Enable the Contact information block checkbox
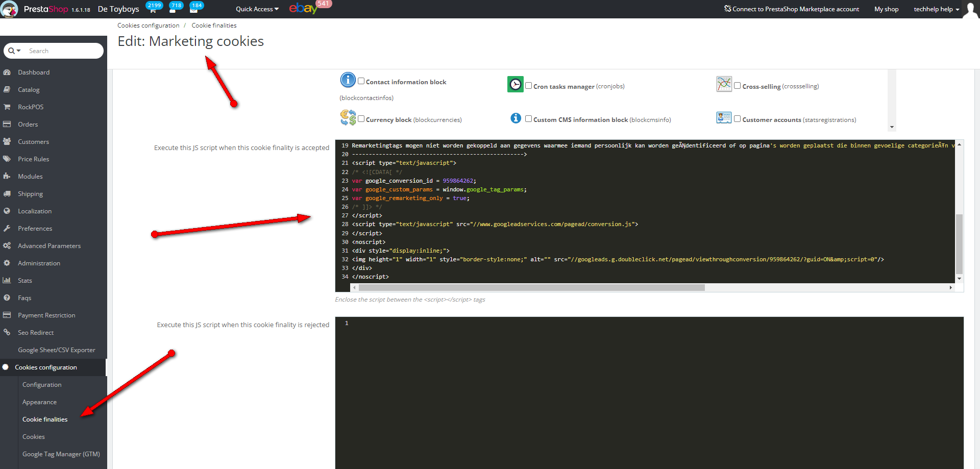980x469 pixels. [361, 81]
